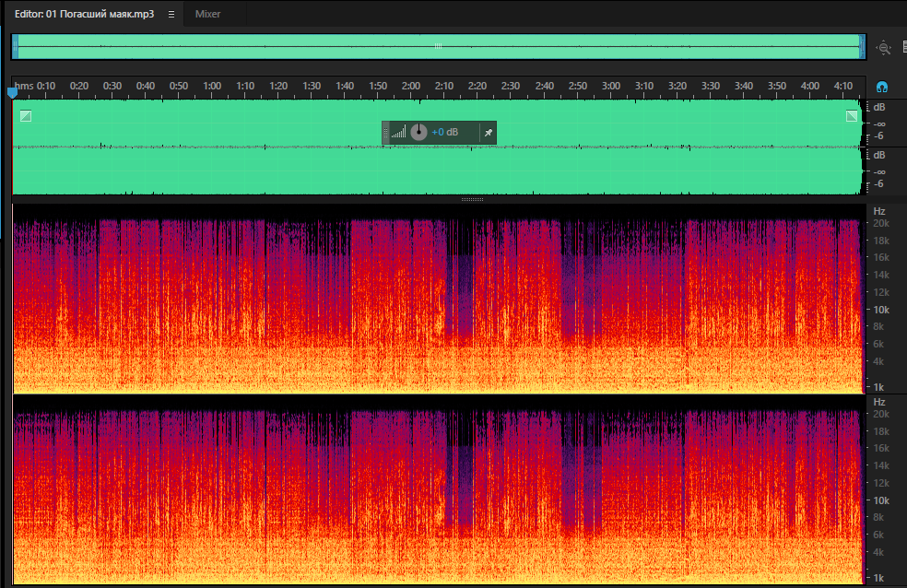Click the 1:00 mark on the time ruler
The height and width of the screenshot is (588, 907).
click(x=212, y=86)
